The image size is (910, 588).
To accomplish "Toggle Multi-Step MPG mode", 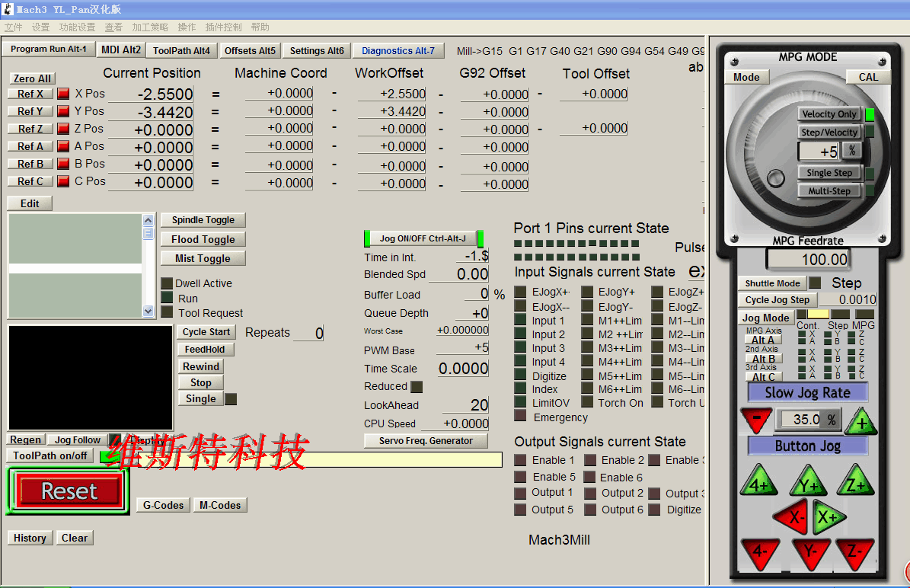I will coord(829,190).
